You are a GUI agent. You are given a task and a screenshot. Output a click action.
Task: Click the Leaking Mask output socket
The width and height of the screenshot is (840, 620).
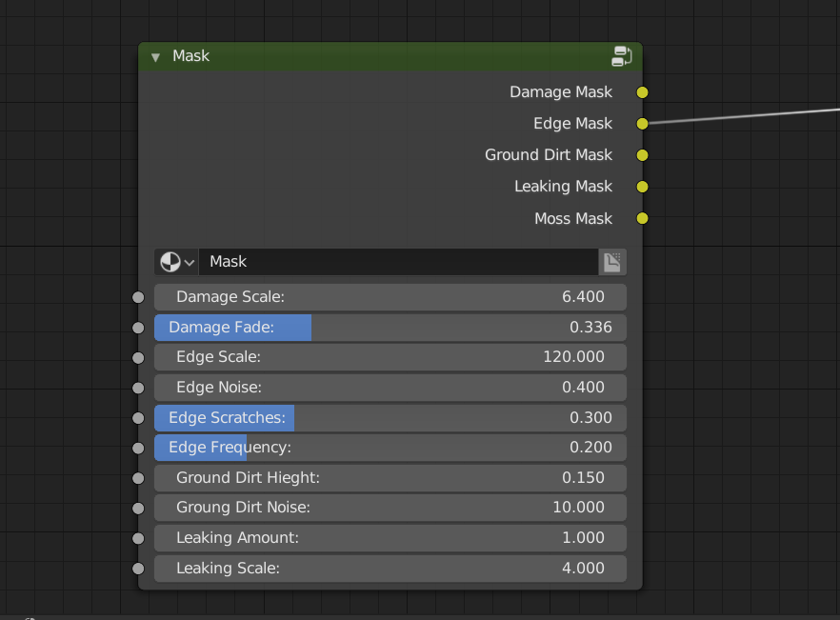(x=642, y=187)
